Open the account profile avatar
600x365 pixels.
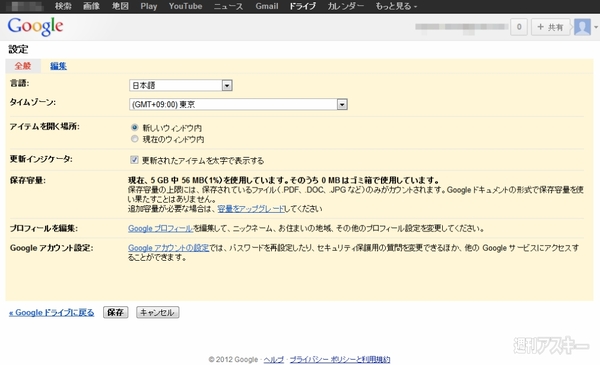coord(582,27)
